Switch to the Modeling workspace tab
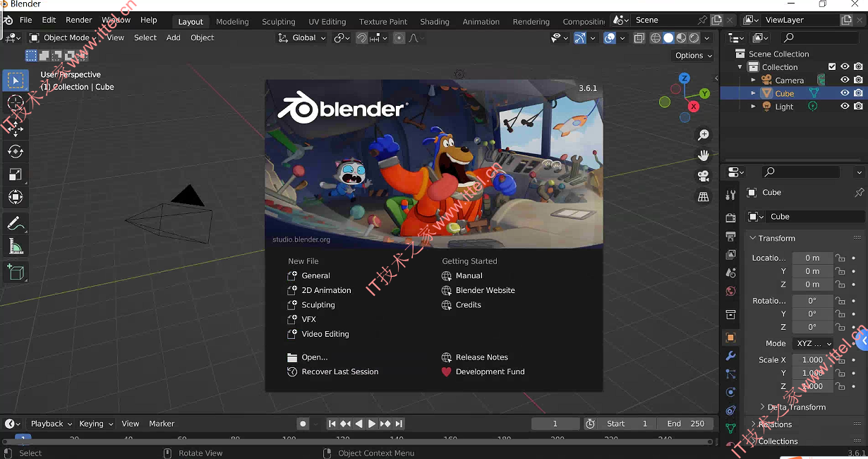This screenshot has height=459, width=868. point(232,22)
